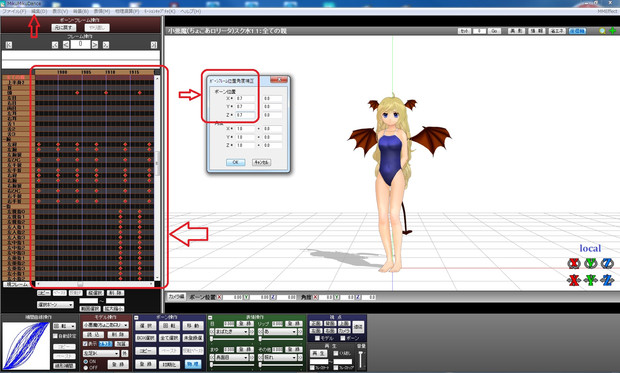
Task: Enable the 自動設定 checkbox in interpolation panel
Action: [x=55, y=336]
